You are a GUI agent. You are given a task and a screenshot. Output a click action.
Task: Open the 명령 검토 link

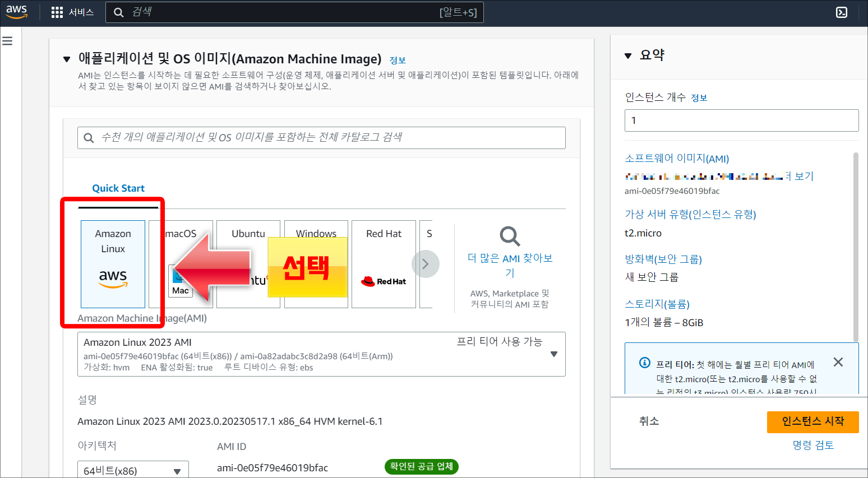pos(813,445)
